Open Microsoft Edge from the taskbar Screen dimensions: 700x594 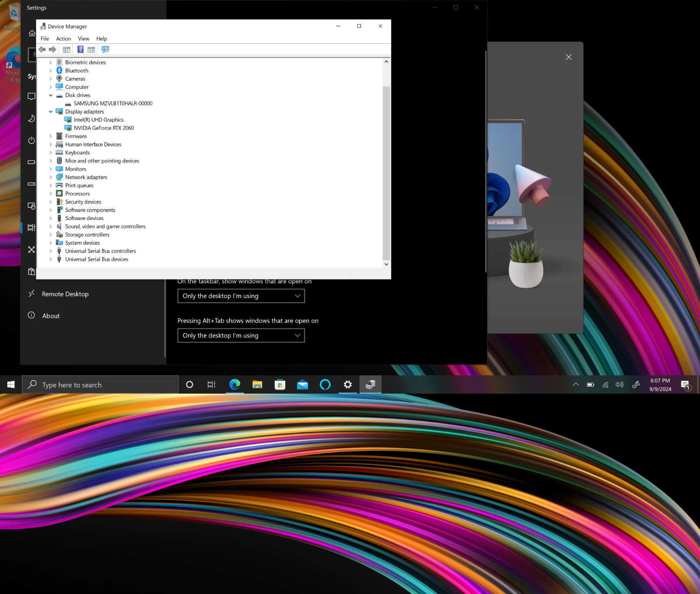coord(235,384)
